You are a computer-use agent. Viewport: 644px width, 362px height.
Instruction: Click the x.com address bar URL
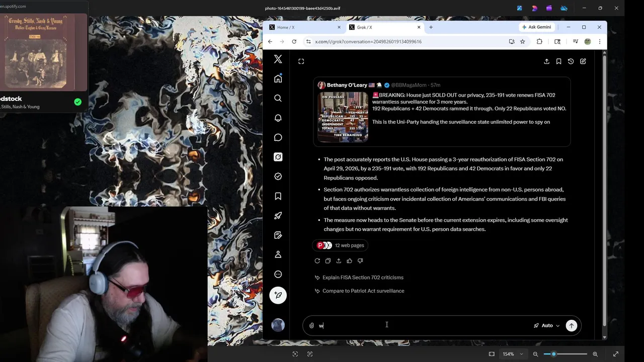point(368,42)
